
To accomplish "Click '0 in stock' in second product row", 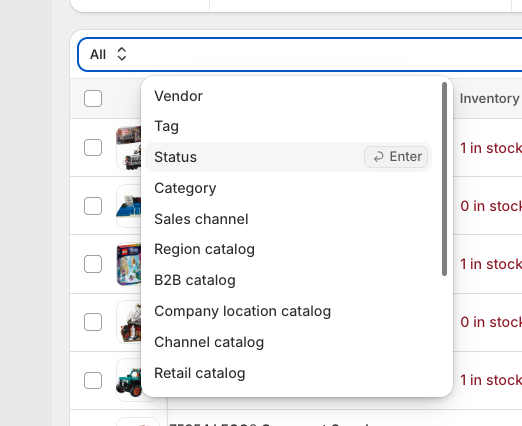I will [491, 206].
